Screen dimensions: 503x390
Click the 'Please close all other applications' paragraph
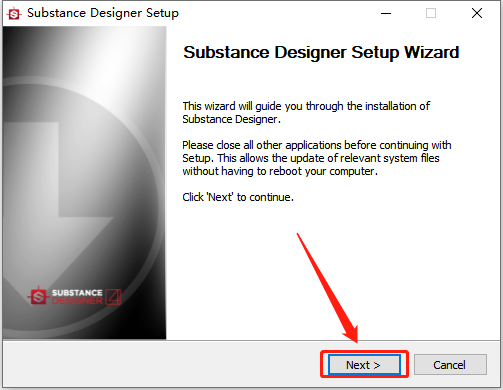[317, 158]
